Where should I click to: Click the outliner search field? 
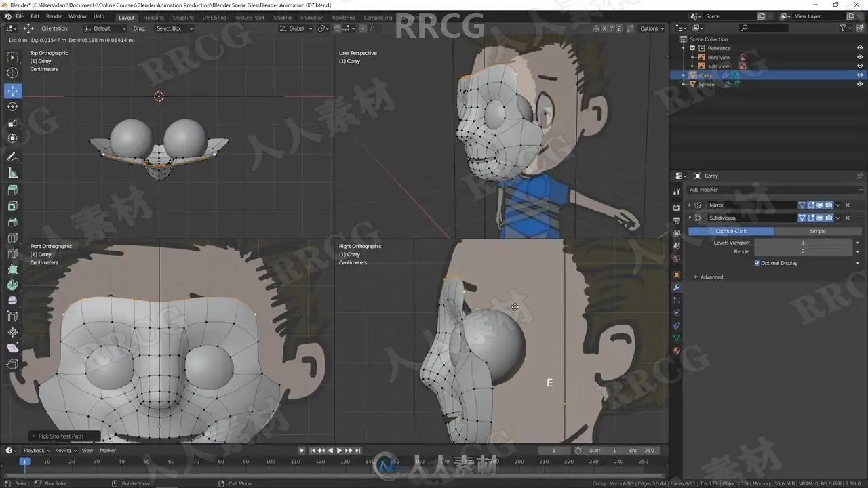[x=764, y=28]
